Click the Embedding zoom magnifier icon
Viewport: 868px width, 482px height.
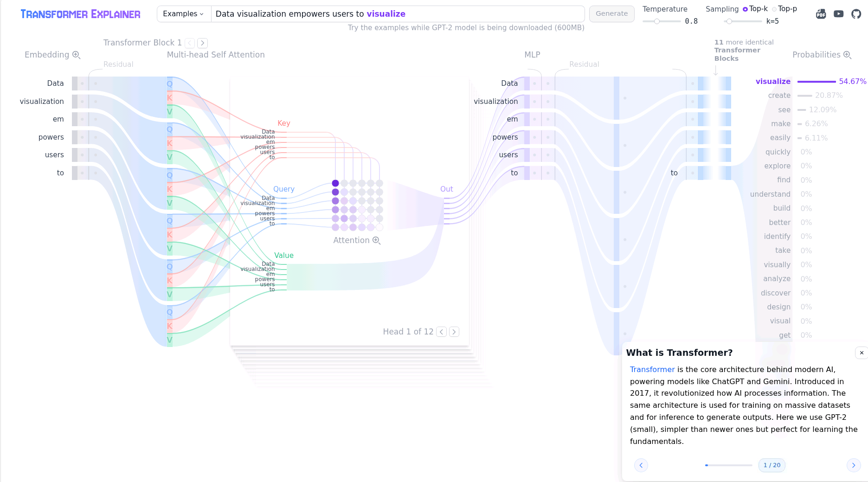pyautogui.click(x=77, y=55)
